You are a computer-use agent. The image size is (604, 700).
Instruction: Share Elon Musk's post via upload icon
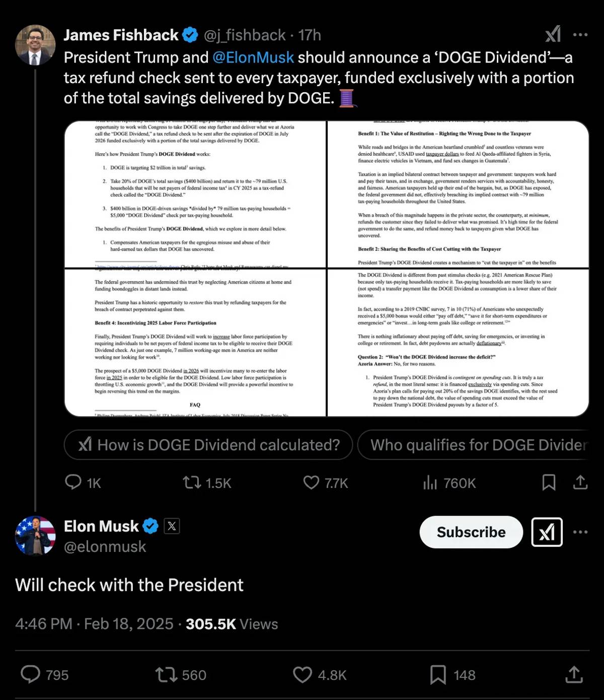click(x=574, y=674)
